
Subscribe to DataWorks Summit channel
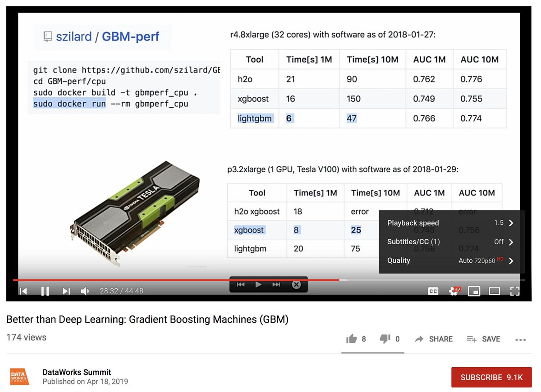491,378
